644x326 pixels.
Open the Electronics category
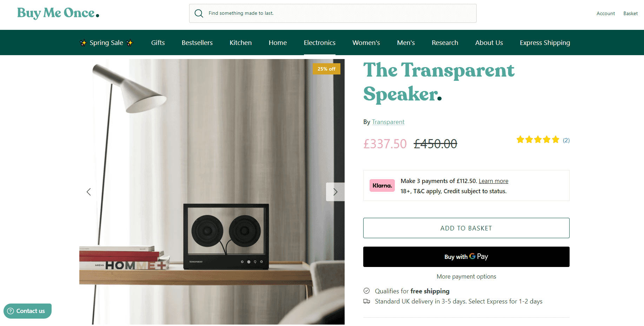[x=320, y=43]
